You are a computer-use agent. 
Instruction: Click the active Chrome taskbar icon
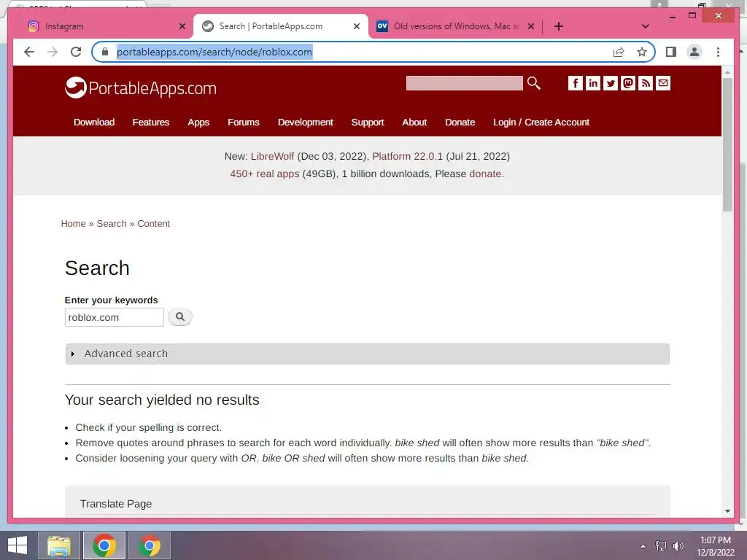click(104, 545)
